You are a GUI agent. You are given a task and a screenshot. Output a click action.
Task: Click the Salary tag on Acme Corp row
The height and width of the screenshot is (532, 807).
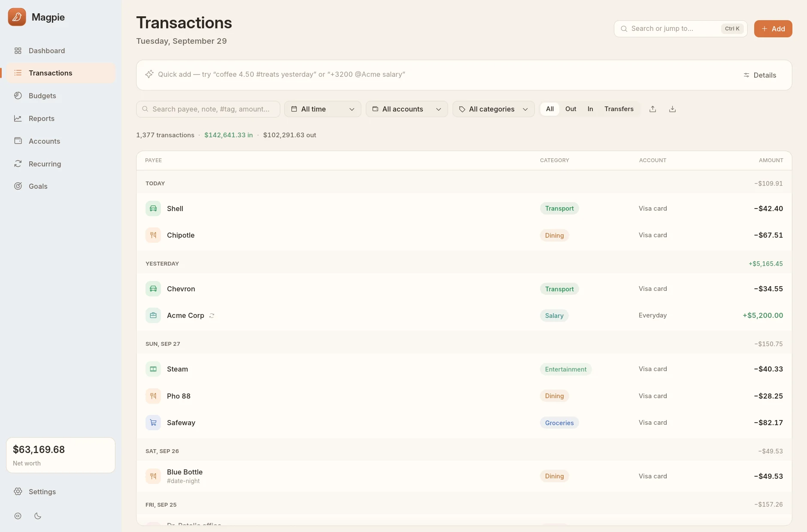[x=554, y=316]
